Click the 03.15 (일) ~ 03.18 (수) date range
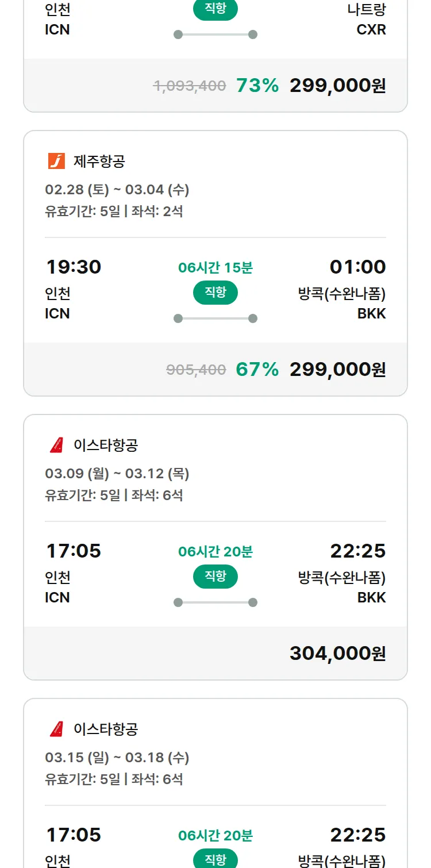The height and width of the screenshot is (868, 431). [117, 758]
